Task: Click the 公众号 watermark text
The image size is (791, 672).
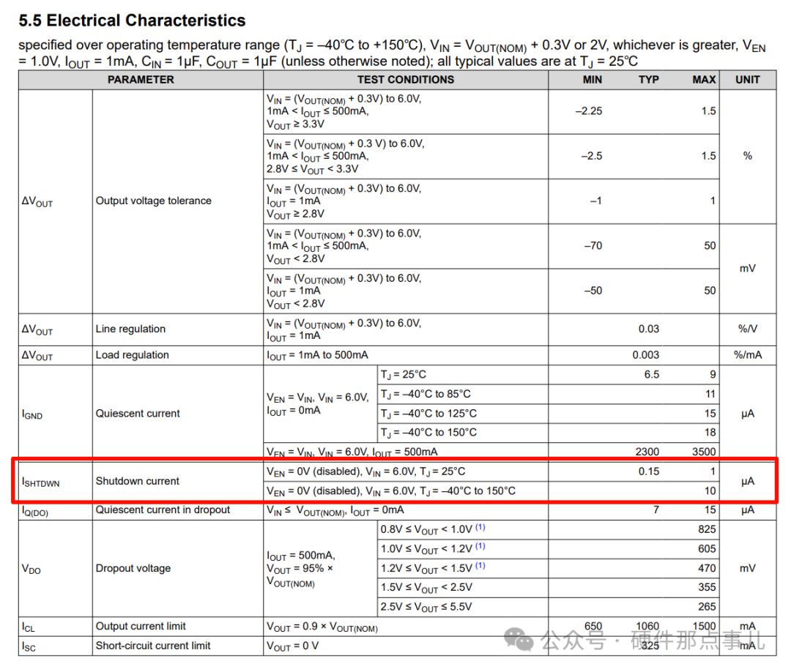Action: pos(573,641)
